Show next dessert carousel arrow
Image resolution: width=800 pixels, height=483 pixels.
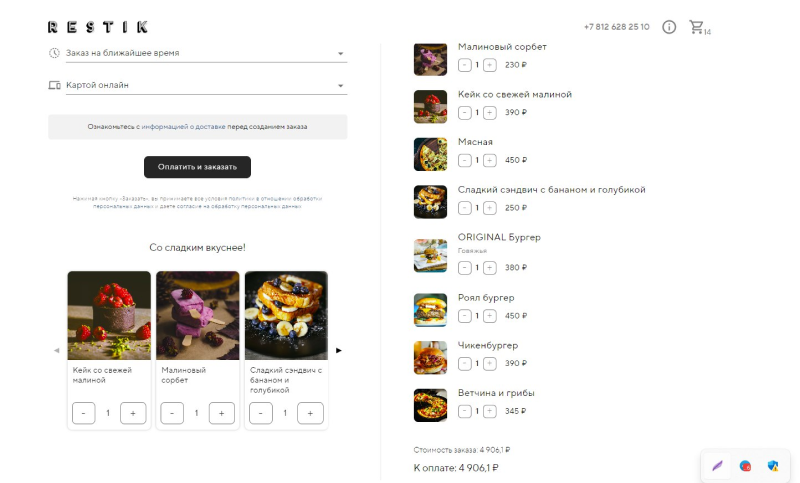click(339, 350)
